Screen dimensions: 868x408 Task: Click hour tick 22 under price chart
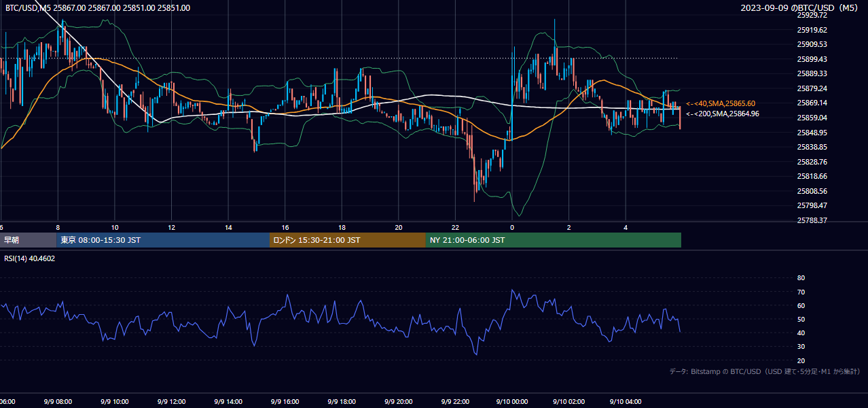(x=456, y=228)
